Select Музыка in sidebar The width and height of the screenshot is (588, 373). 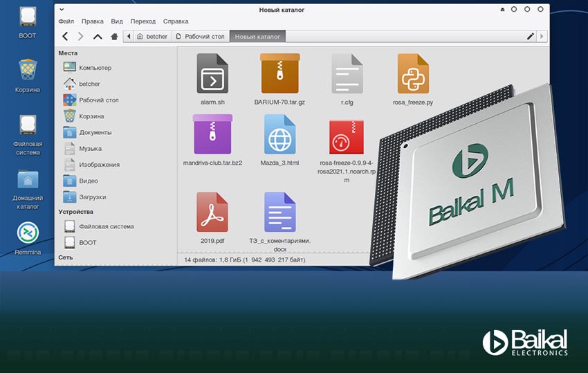point(83,148)
